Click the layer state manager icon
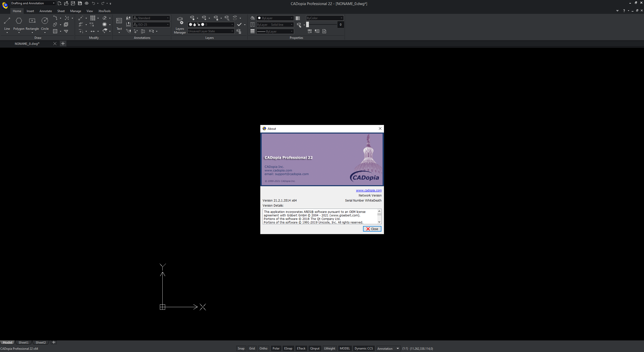Screen dimensions: 644x352 pos(239,31)
